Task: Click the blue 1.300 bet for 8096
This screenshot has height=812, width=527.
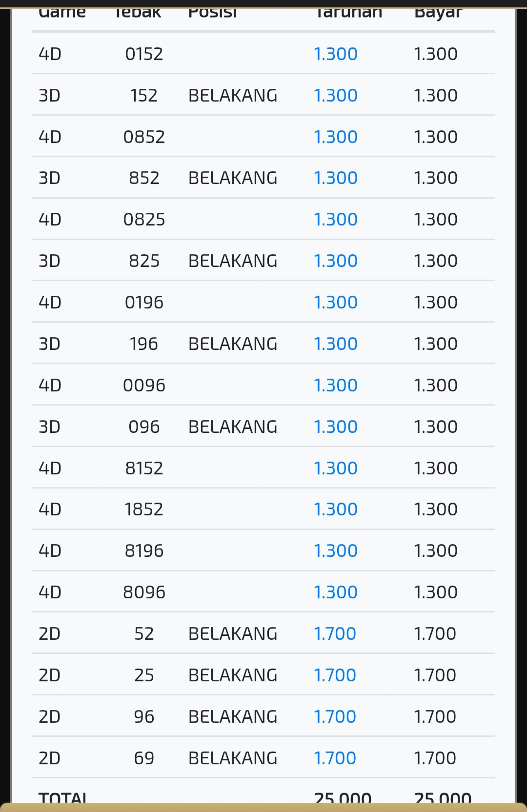Action: click(336, 592)
